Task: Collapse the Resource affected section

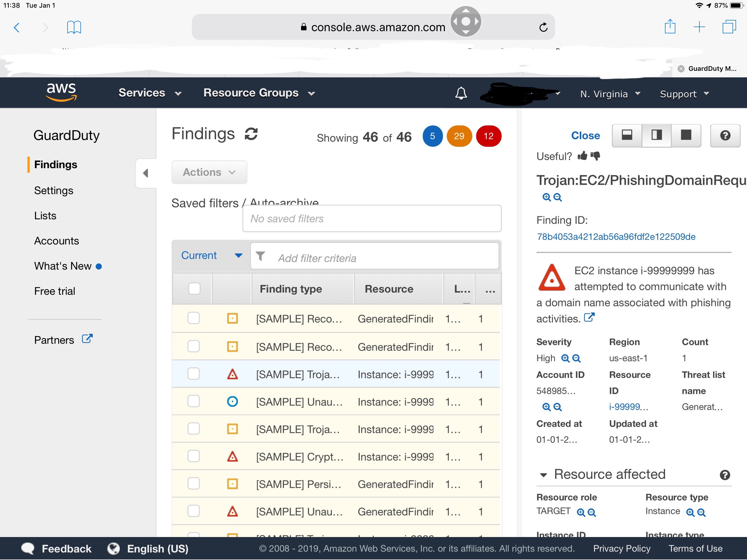Action: coord(543,474)
